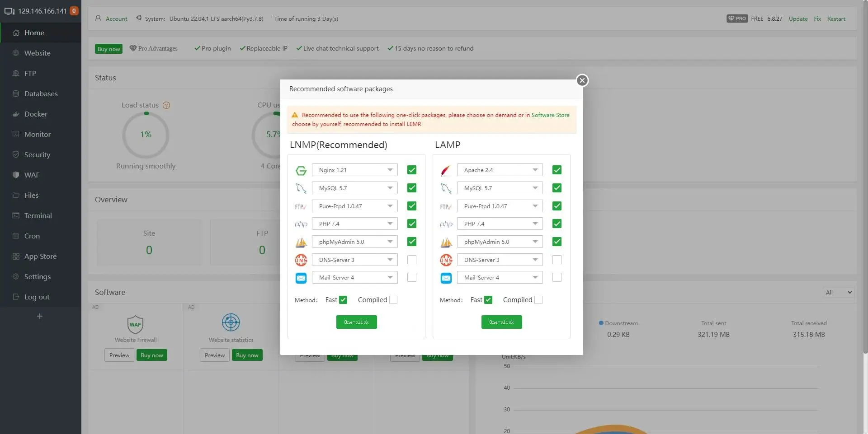Open PHP 7.4 dropdown in LNMP
This screenshot has width=868, height=434.
point(355,224)
